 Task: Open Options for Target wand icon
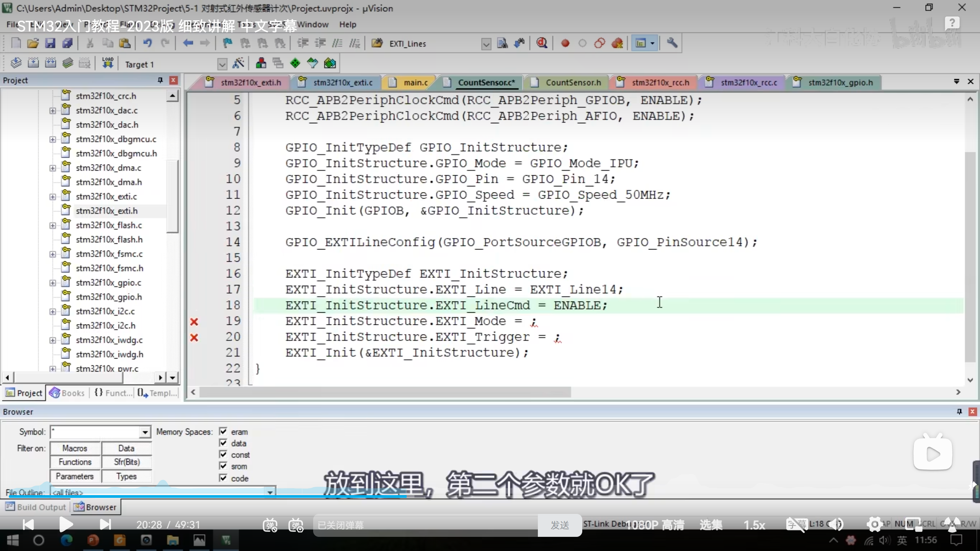click(x=238, y=63)
